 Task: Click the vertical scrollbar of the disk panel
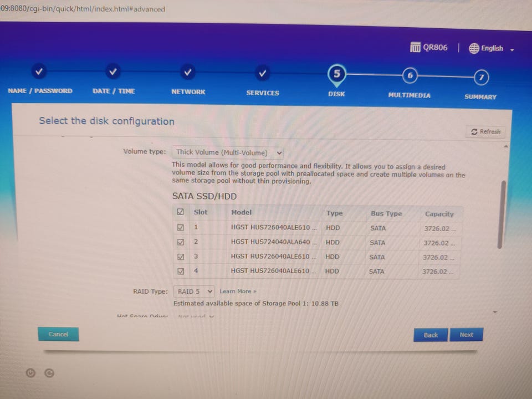point(502,214)
